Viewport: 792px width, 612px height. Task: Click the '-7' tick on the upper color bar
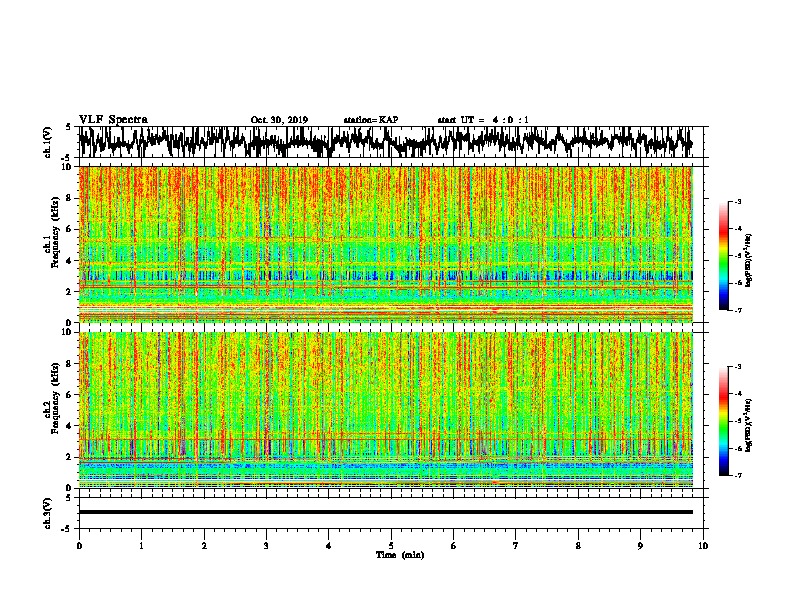pos(738,310)
